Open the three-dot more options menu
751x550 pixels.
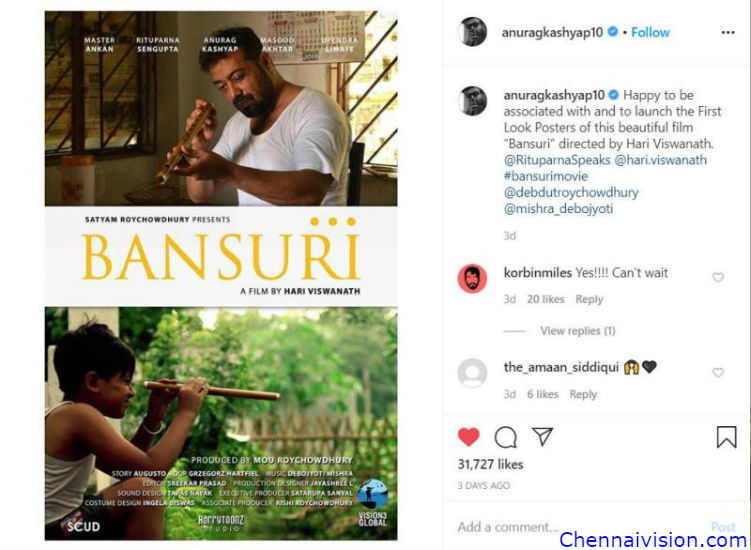(728, 33)
